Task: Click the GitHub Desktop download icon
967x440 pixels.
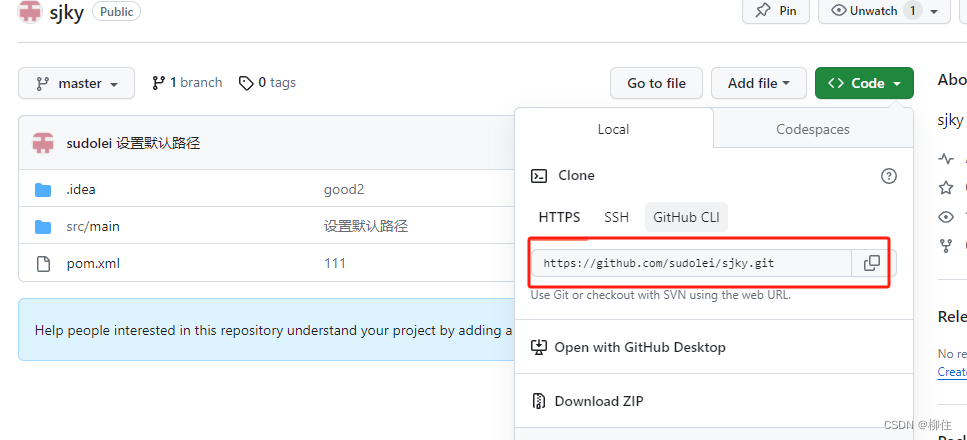Action: pyautogui.click(x=538, y=347)
